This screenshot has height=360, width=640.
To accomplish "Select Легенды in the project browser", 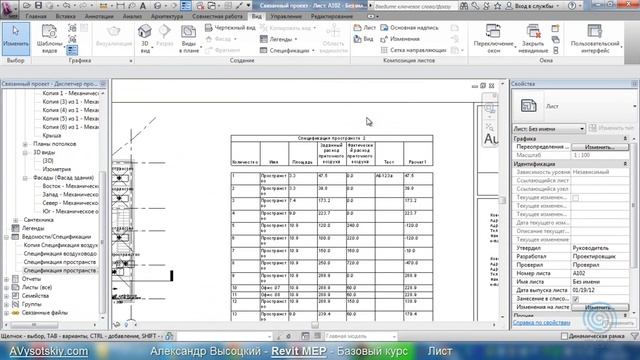I will pos(33,228).
